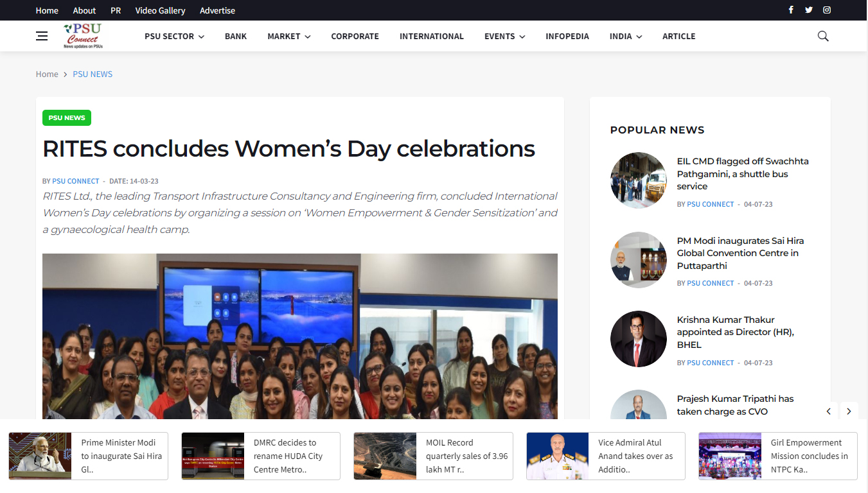Click PSU CONNECT author link under headline
Viewport: 868px width, 493px height.
(x=76, y=181)
